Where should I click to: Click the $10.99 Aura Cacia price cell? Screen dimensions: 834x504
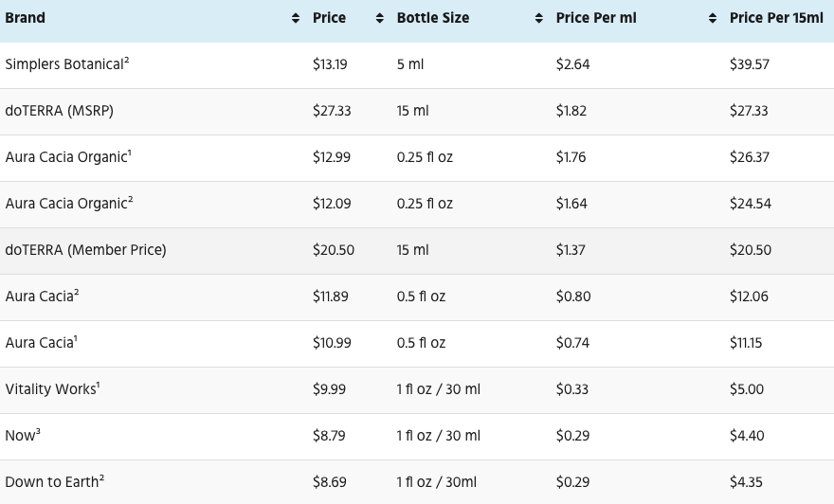(332, 343)
